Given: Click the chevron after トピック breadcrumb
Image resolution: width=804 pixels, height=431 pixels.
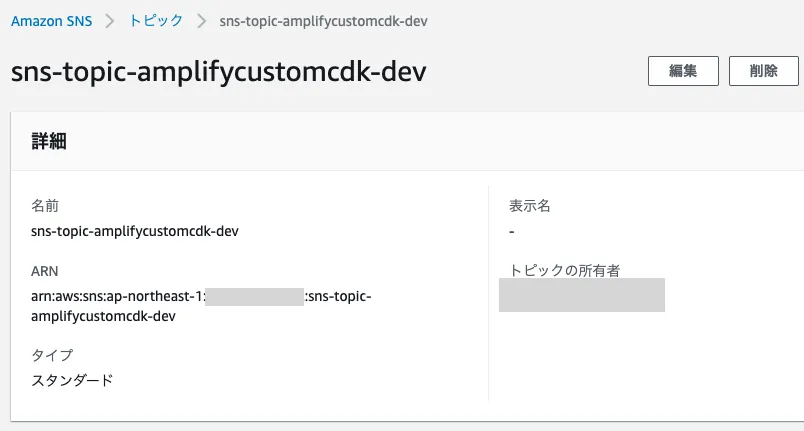Looking at the screenshot, I should (202, 21).
